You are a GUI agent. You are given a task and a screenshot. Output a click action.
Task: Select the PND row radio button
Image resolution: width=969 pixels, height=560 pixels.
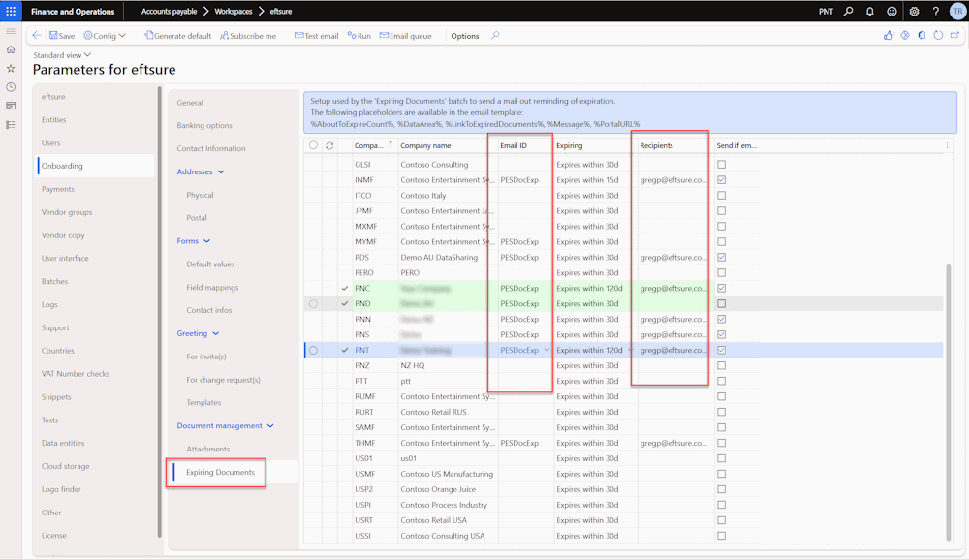click(313, 303)
